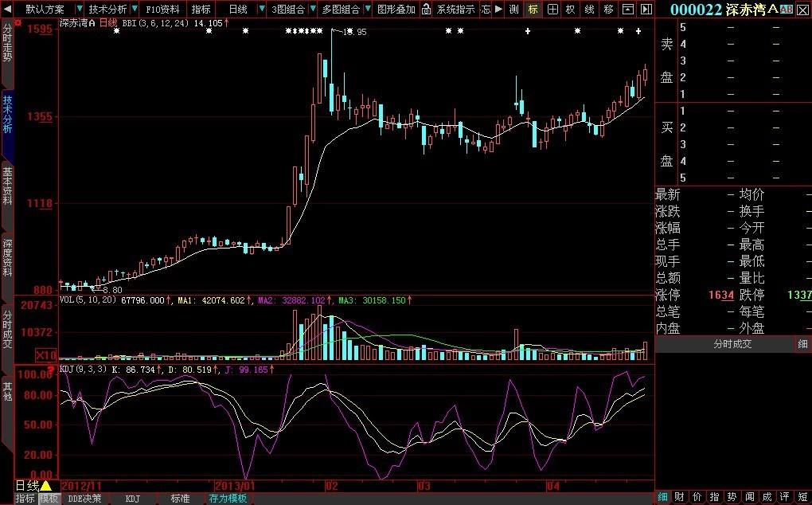
Task: Click the plus cross-cursor toolbar icon
Action: tap(552, 10)
